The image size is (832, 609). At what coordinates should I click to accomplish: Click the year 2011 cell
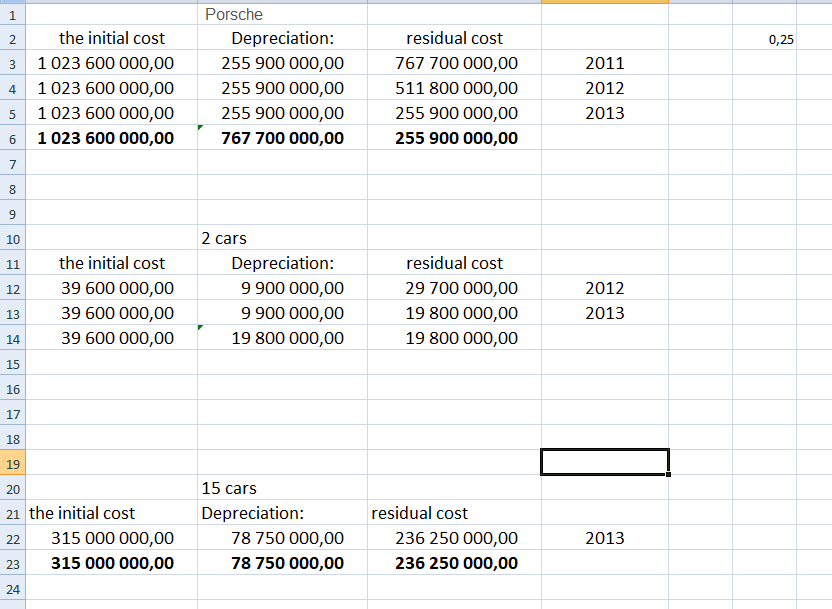(x=604, y=63)
